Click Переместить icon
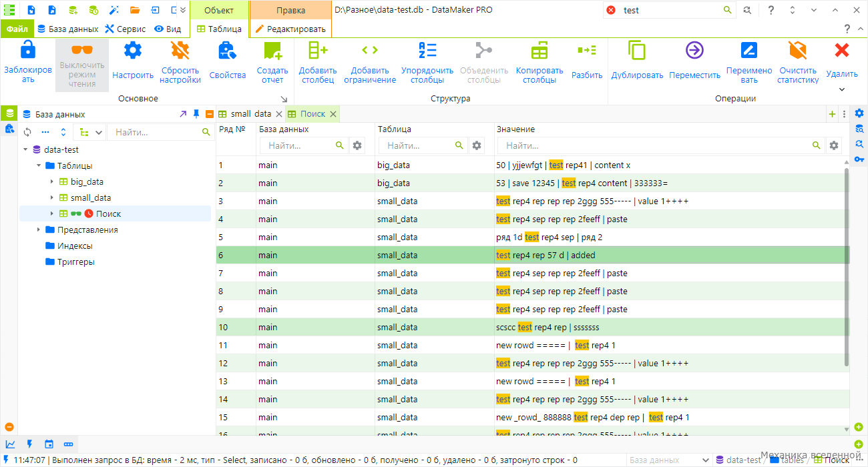Screen dimensions: 868x467 694,51
